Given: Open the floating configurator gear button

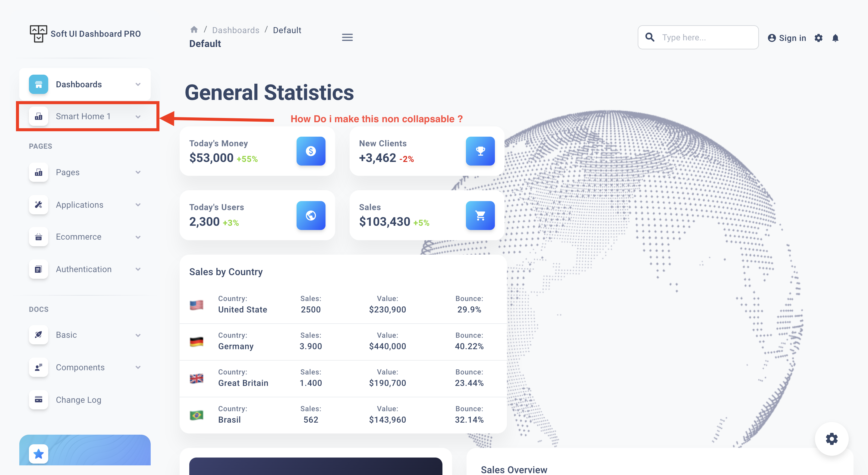Looking at the screenshot, I should coord(831,439).
